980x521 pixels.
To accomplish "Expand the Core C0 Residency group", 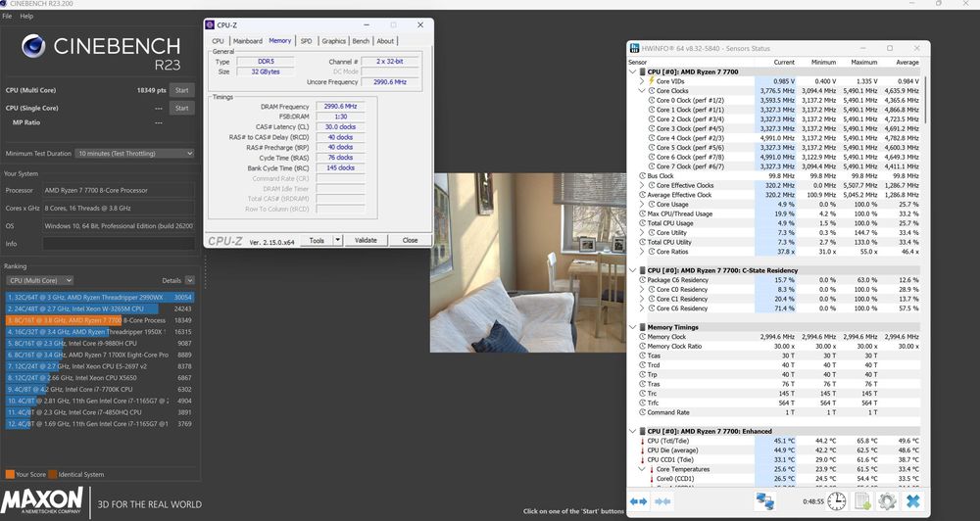I will pyautogui.click(x=642, y=289).
